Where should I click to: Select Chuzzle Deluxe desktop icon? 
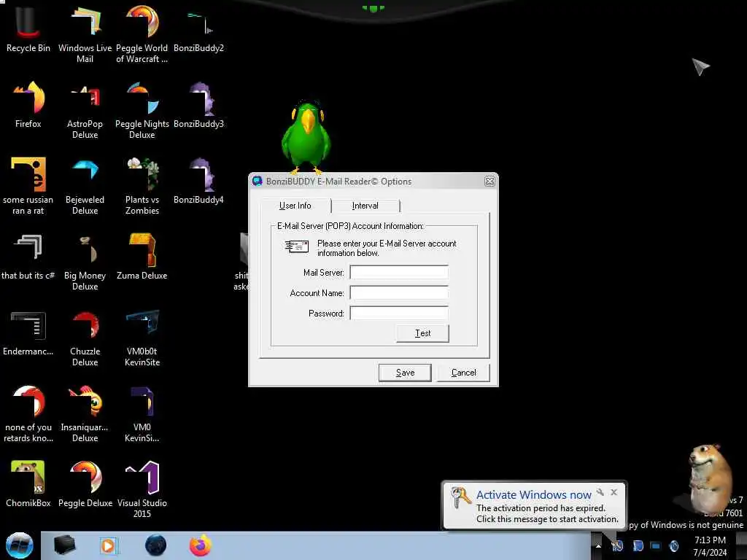click(x=85, y=338)
